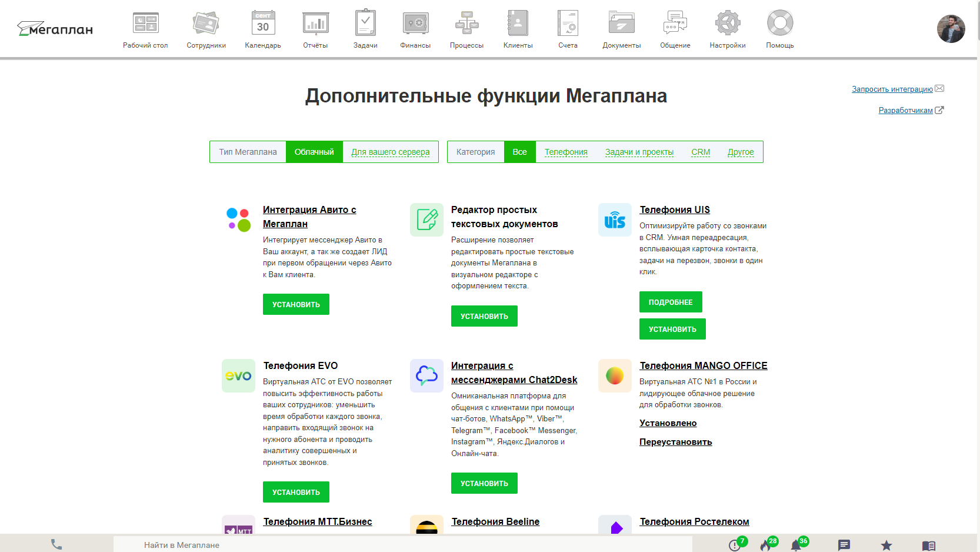980x552 pixels.
Task: Open the Телефония MANGO OFFICE title
Action: pos(704,365)
